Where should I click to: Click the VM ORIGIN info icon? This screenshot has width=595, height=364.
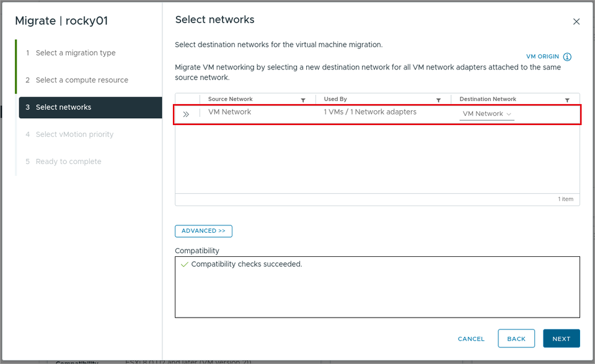tap(567, 57)
